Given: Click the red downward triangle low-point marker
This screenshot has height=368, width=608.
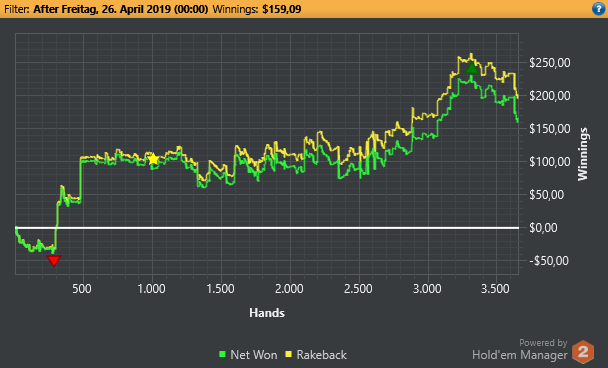Looking at the screenshot, I should pos(54,261).
